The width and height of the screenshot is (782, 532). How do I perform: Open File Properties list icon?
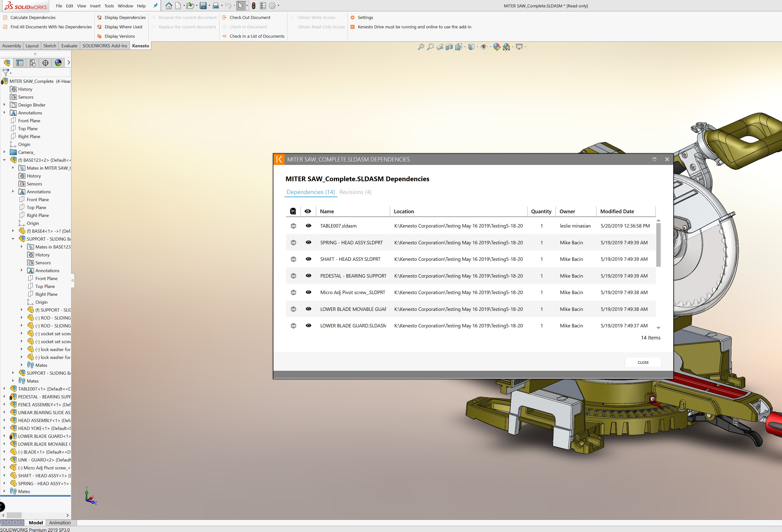coord(263,6)
